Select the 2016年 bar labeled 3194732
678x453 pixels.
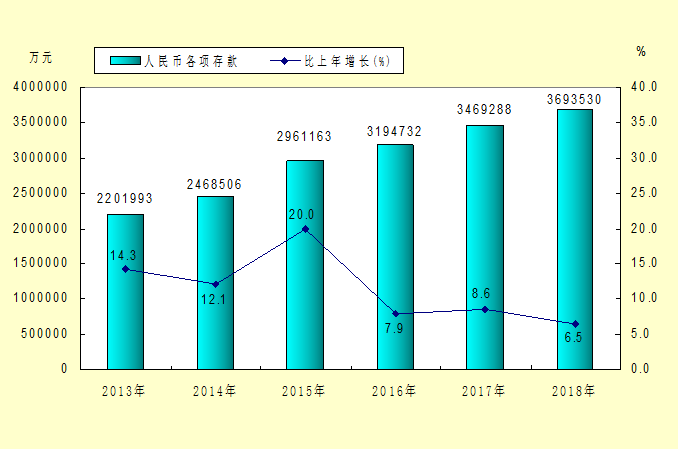pyautogui.click(x=395, y=257)
